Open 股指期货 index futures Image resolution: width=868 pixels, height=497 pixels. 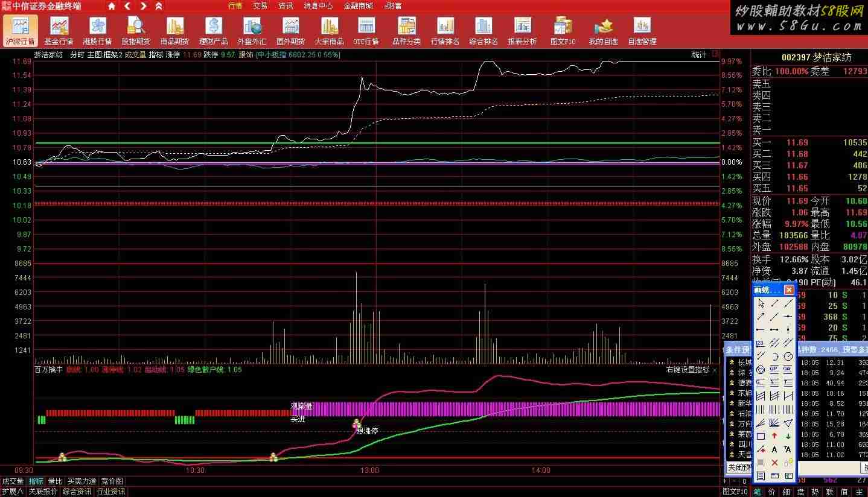point(136,31)
